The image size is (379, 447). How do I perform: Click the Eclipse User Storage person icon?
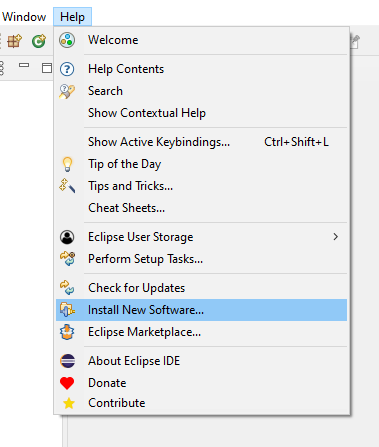[x=67, y=237]
